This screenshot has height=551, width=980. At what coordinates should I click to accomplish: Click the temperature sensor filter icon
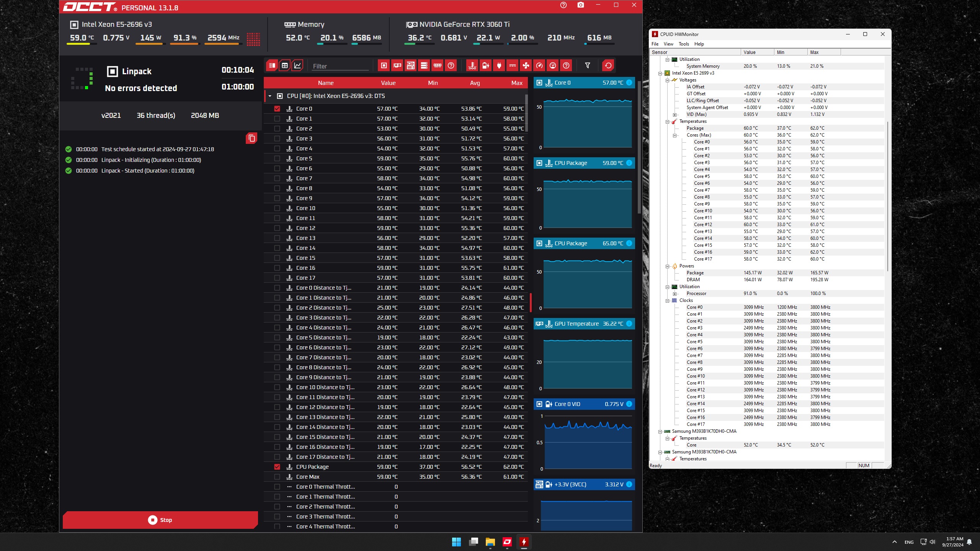[472, 66]
